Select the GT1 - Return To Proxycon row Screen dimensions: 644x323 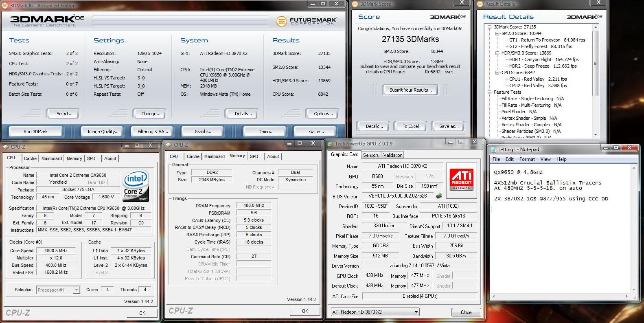pos(547,40)
